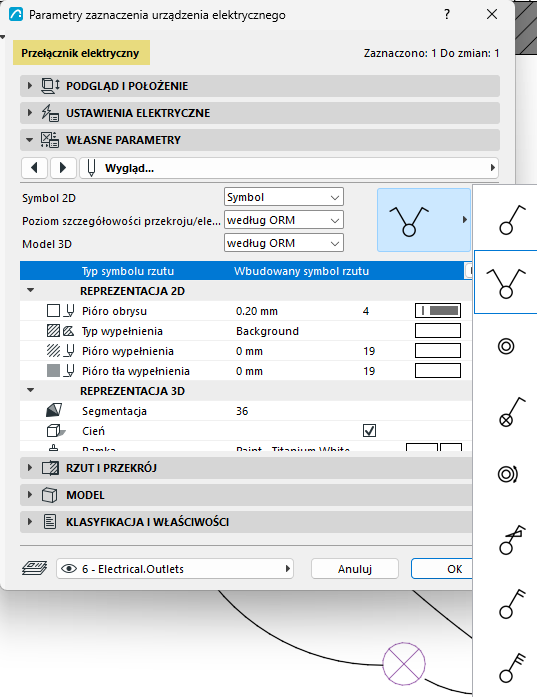
Task: Toggle the empty checkbox in the Pióro obrysu row
Action: (53, 310)
